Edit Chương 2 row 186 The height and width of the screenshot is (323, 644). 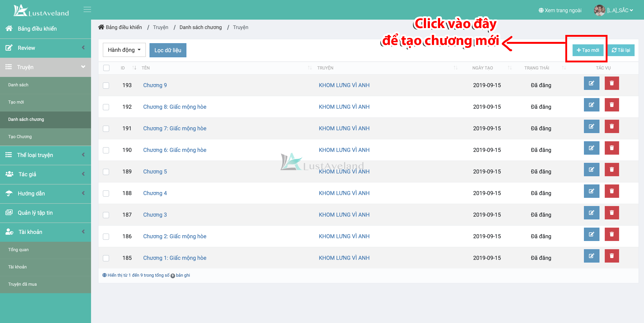(x=591, y=234)
